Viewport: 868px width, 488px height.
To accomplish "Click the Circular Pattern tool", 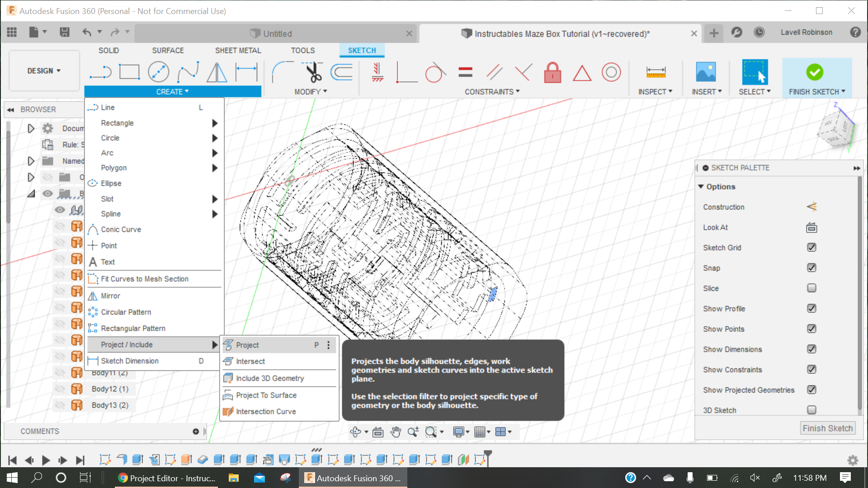I will point(126,311).
